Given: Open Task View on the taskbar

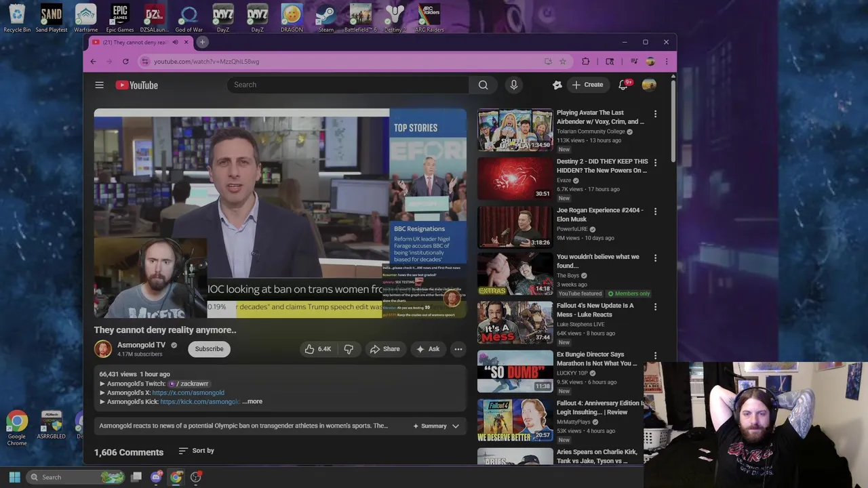Looking at the screenshot, I should (x=136, y=477).
